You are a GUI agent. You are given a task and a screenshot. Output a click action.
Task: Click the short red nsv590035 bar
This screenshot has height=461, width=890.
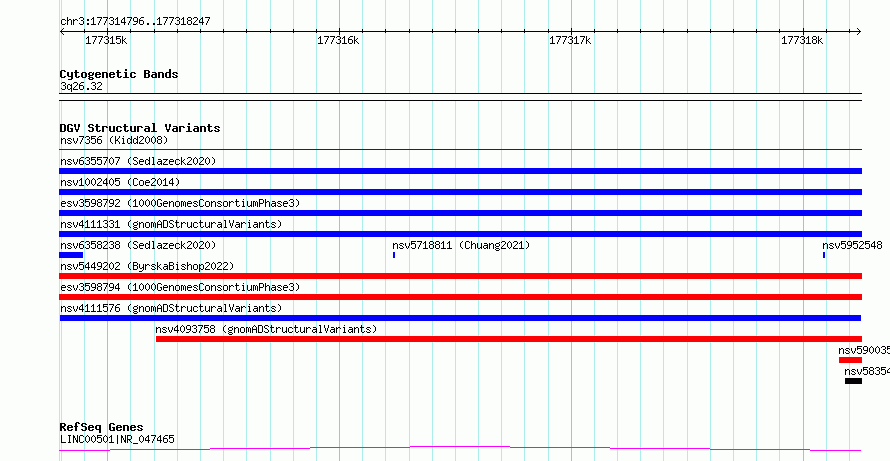coord(850,360)
